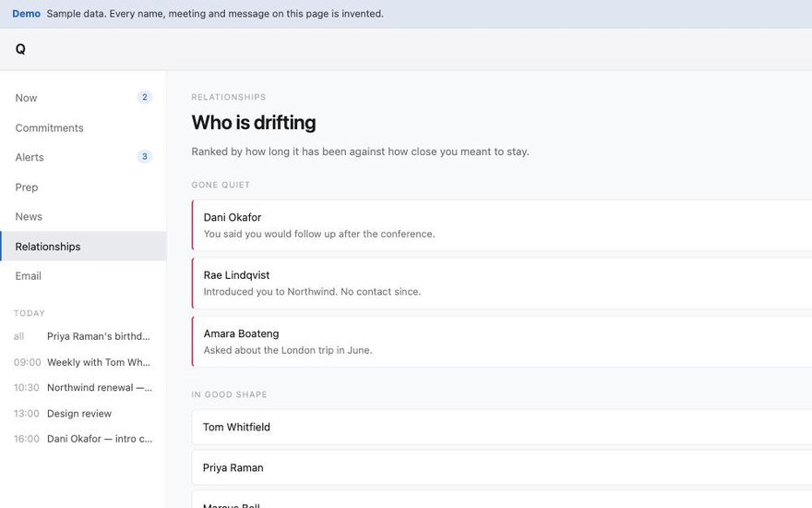Open the 16:00 Dani Okafor intro event
Image resolution: width=812 pixels, height=508 pixels.
pyautogui.click(x=83, y=439)
